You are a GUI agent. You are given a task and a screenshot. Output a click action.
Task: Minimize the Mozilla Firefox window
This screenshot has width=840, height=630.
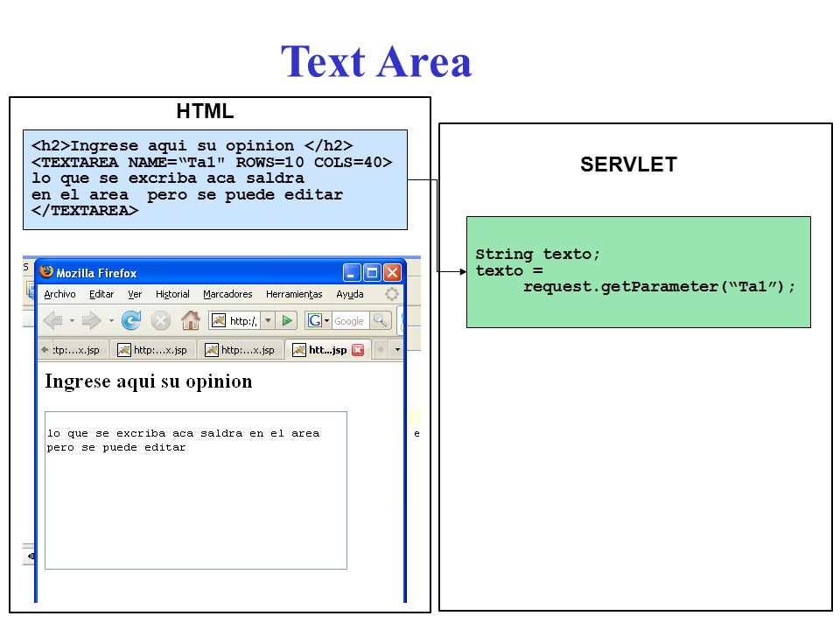(x=352, y=273)
